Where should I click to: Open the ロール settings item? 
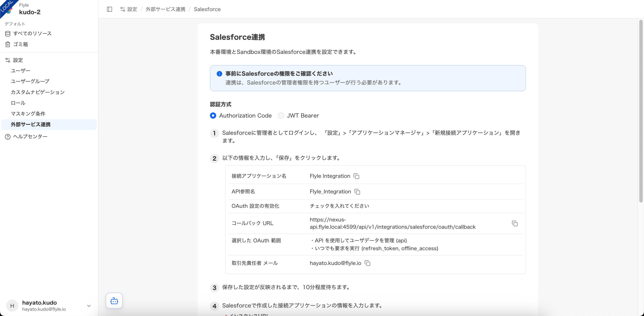tap(18, 103)
